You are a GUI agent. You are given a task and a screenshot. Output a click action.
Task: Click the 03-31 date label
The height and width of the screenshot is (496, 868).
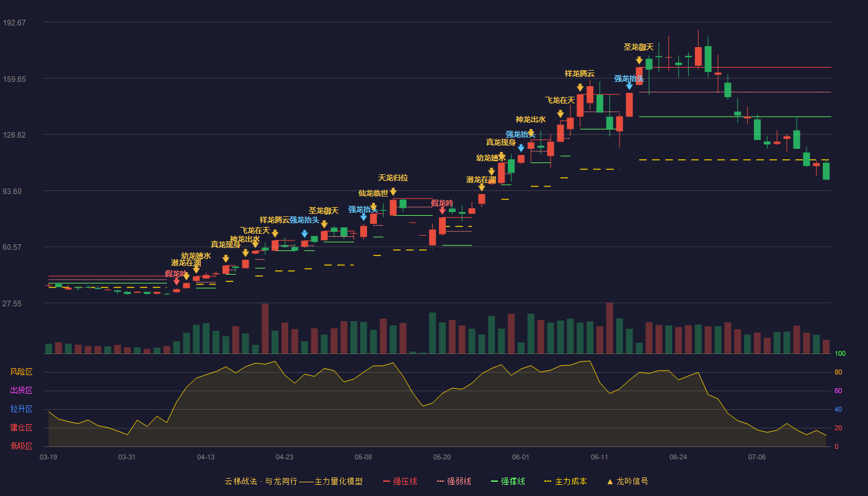tap(127, 457)
